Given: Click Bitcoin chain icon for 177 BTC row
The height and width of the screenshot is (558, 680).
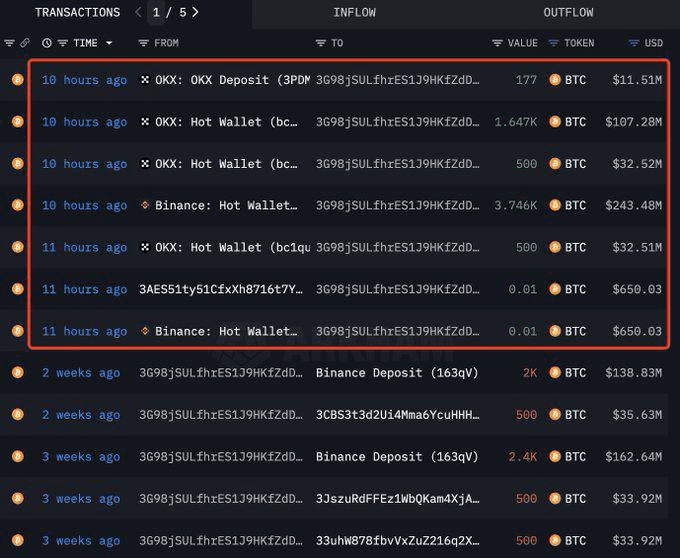Looking at the screenshot, I should [18, 80].
